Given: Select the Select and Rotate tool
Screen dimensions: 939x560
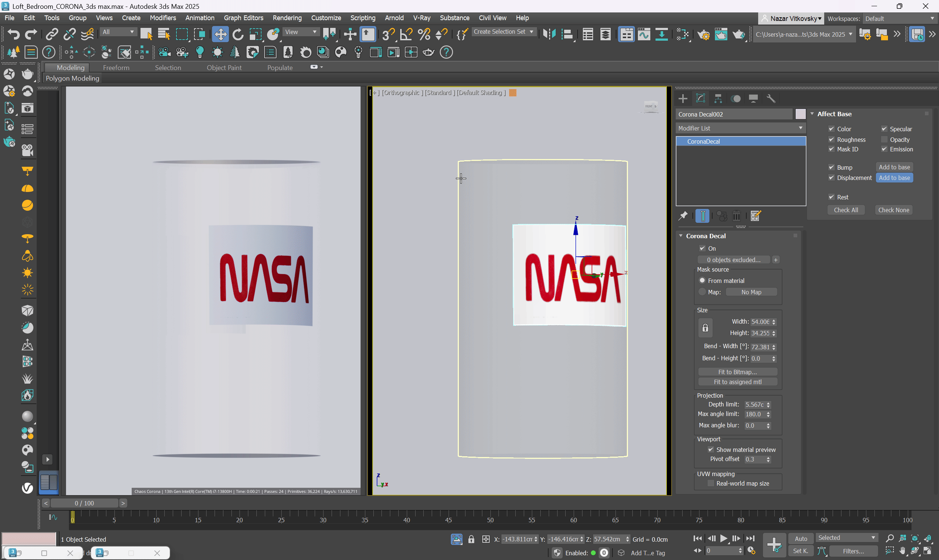Looking at the screenshot, I should [238, 34].
